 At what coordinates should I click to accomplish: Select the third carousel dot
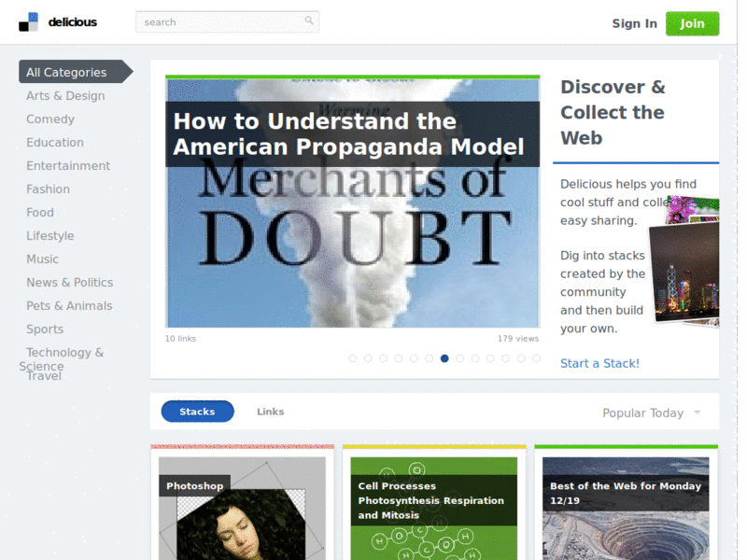click(383, 358)
